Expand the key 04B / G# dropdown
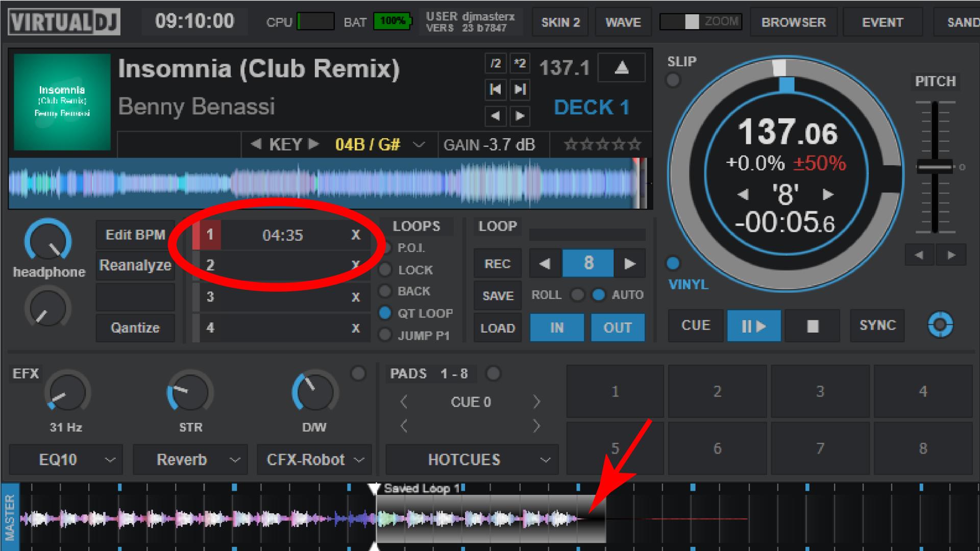The height and width of the screenshot is (551, 980). pyautogui.click(x=419, y=145)
